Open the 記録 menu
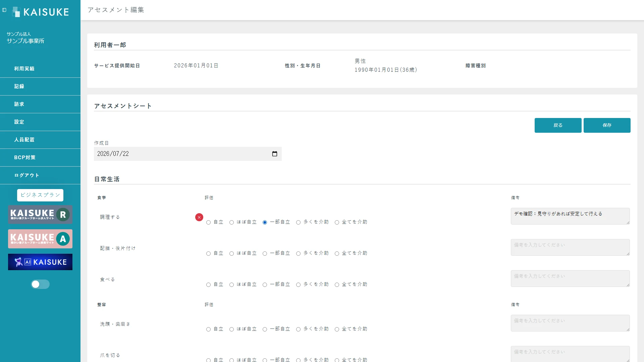644x362 pixels. (40, 86)
